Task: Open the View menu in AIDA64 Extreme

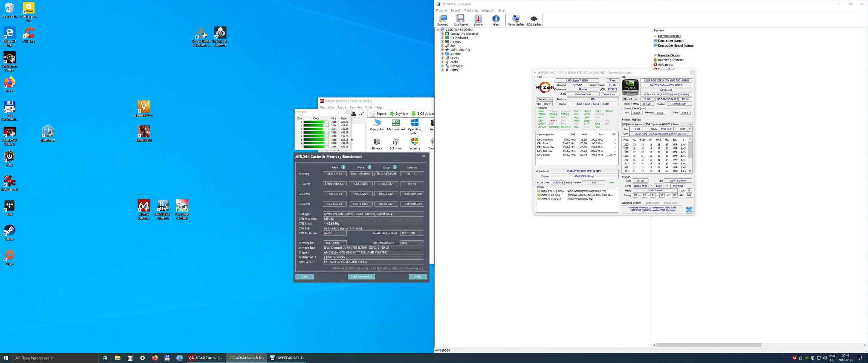Action: click(x=331, y=107)
